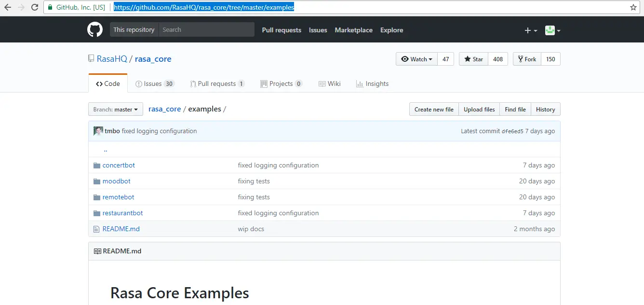Open tmbo author link
644x305 pixels.
112,131
